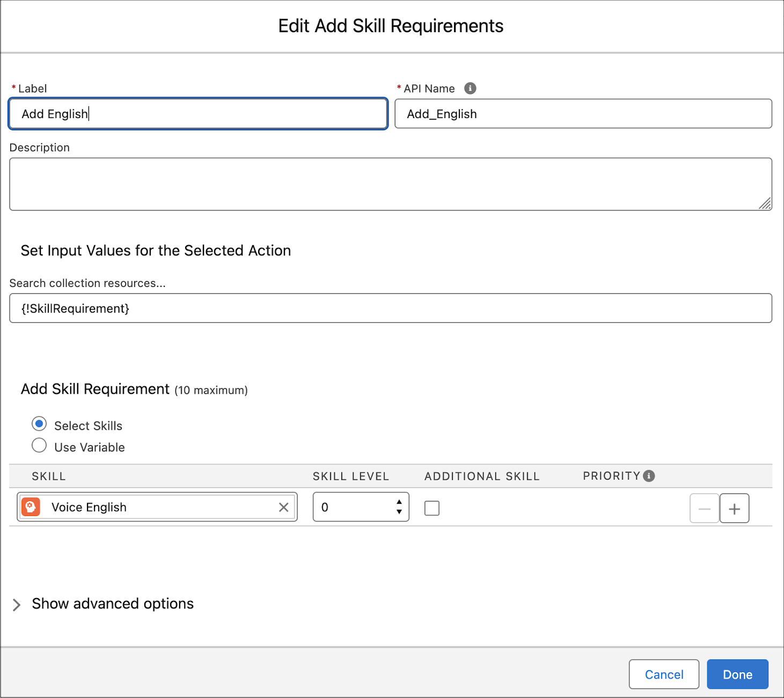Click the Voice English skill lookup field
This screenshot has height=698, width=784.
[x=157, y=507]
